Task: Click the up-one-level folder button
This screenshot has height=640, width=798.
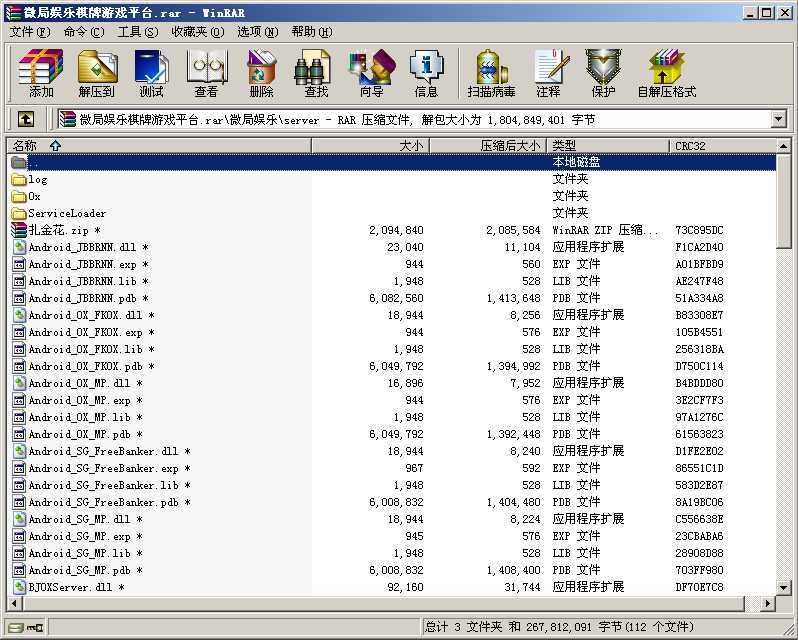Action: [26, 120]
